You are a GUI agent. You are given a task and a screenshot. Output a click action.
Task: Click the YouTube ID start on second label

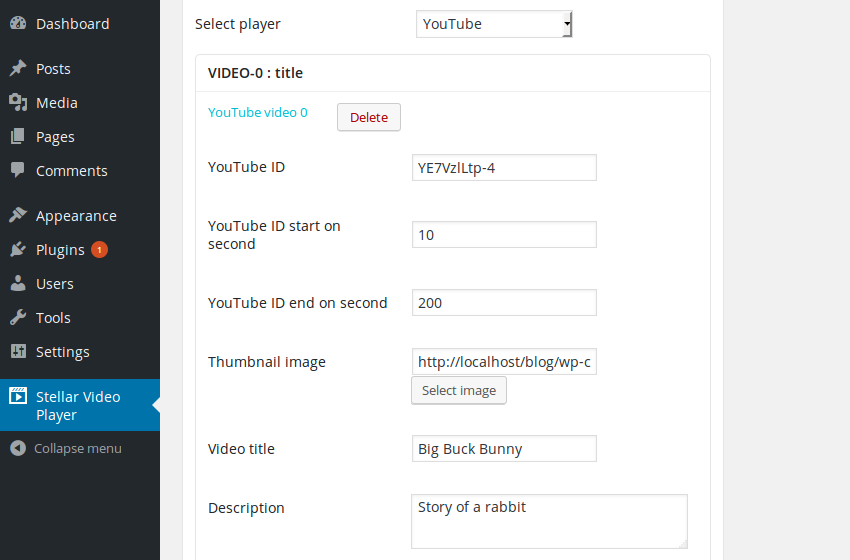pos(274,235)
